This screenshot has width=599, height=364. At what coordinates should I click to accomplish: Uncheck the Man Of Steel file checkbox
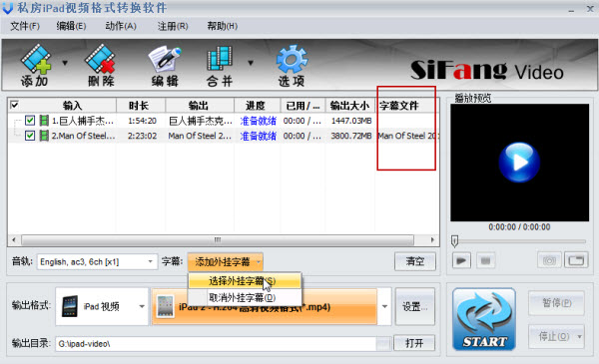[x=30, y=136]
